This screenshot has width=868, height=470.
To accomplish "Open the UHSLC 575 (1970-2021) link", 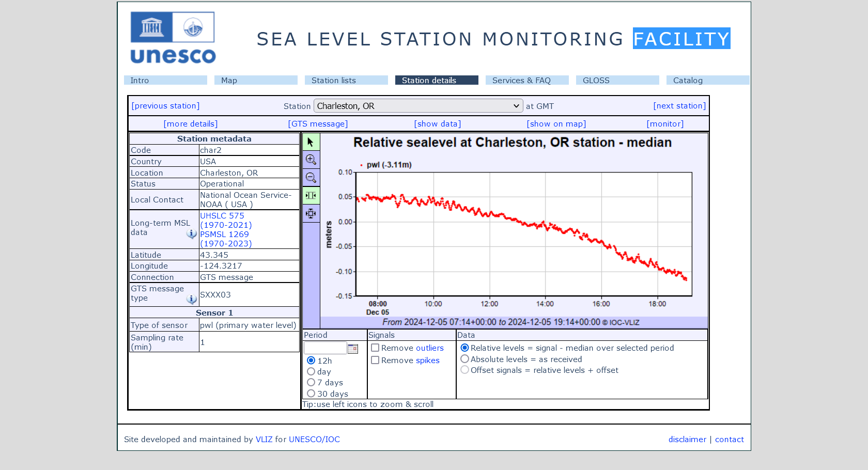I will pos(226,221).
